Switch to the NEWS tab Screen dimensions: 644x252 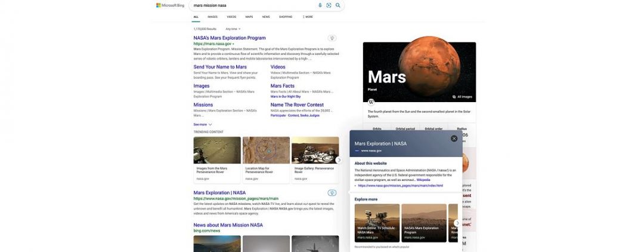pos(266,17)
